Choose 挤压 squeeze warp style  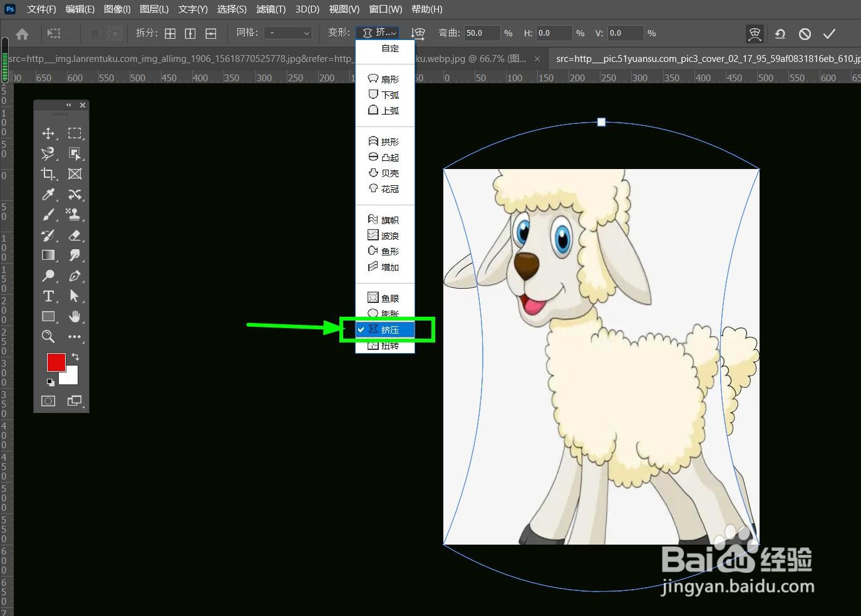pos(385,330)
